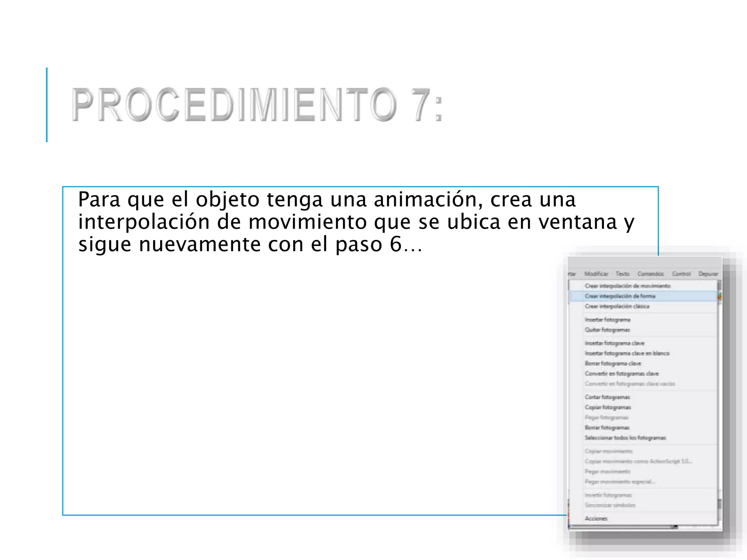The image size is (747, 560).
Task: Open the Texto menu
Action: click(623, 273)
